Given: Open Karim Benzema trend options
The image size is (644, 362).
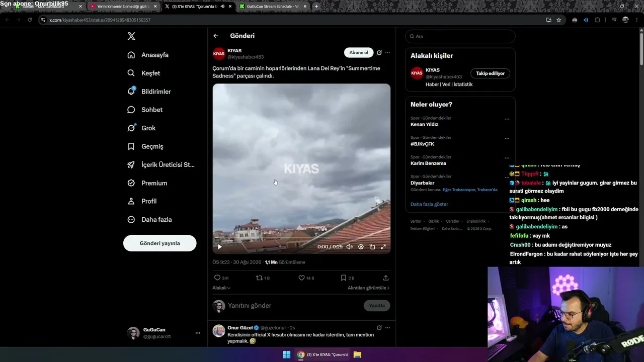Looking at the screenshot, I should (507, 158).
